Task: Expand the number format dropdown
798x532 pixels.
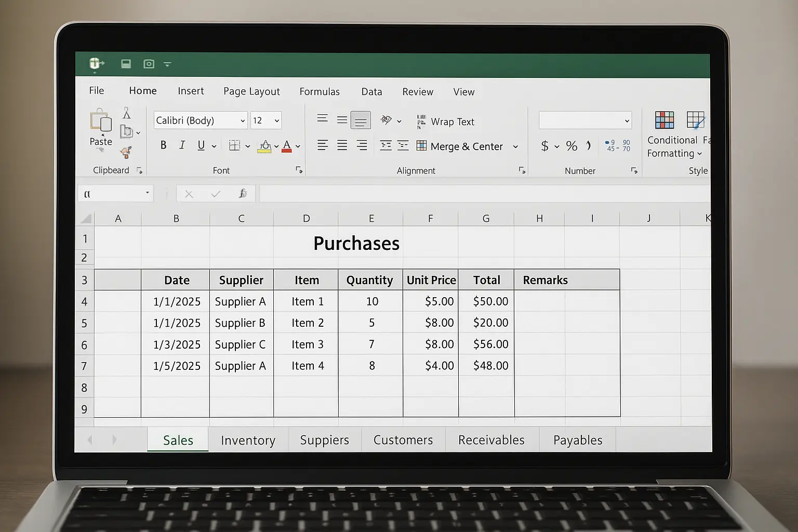Action: pos(627,121)
